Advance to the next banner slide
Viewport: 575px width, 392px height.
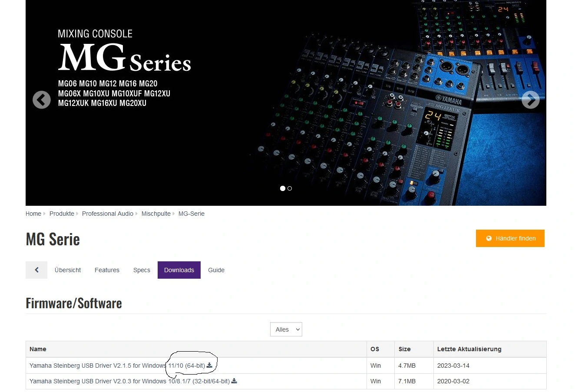pyautogui.click(x=530, y=100)
